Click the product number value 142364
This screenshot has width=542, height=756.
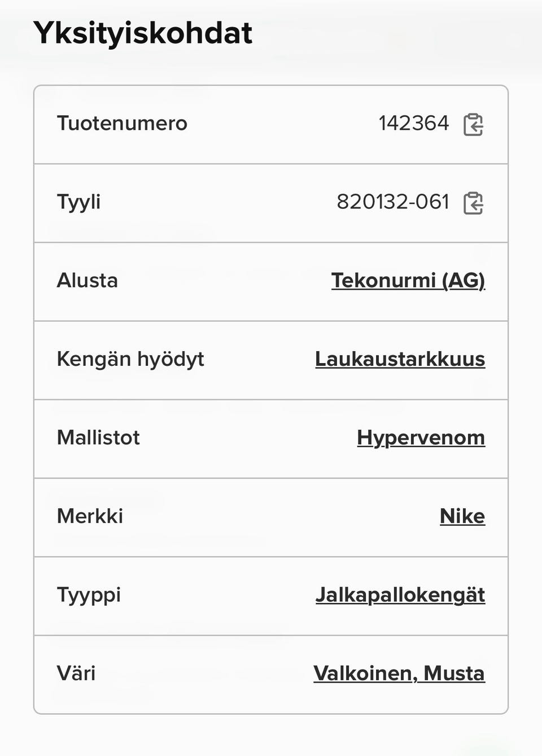tap(413, 123)
